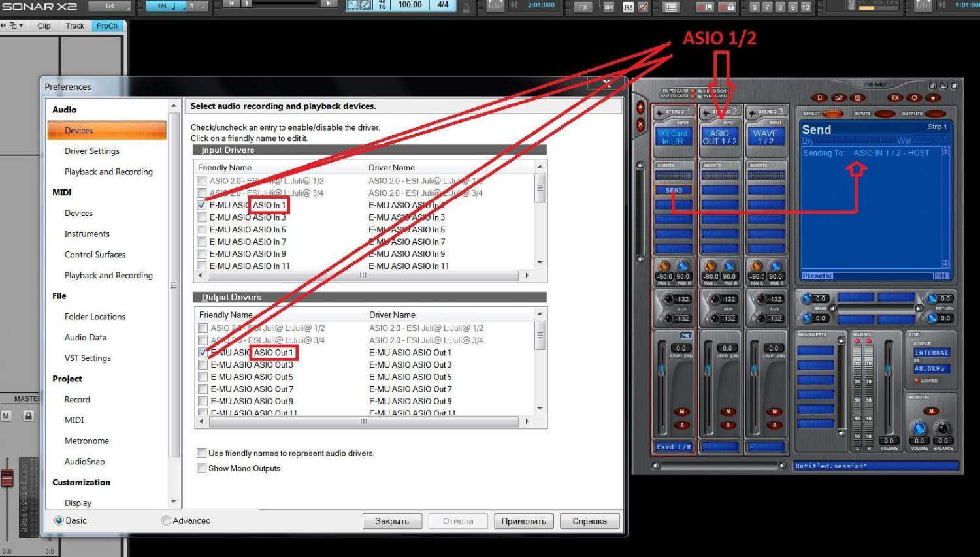
Task: Open Driver Settings in Preferences
Action: pos(92,151)
